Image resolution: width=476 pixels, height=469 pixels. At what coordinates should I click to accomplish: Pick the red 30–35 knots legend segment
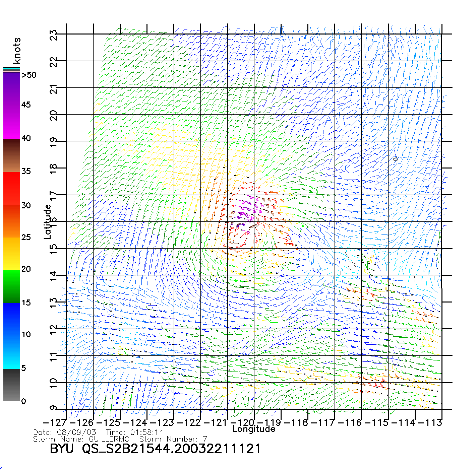12,188
